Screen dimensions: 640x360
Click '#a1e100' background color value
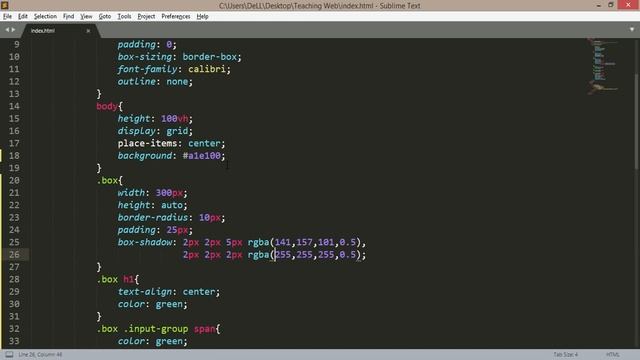202,156
